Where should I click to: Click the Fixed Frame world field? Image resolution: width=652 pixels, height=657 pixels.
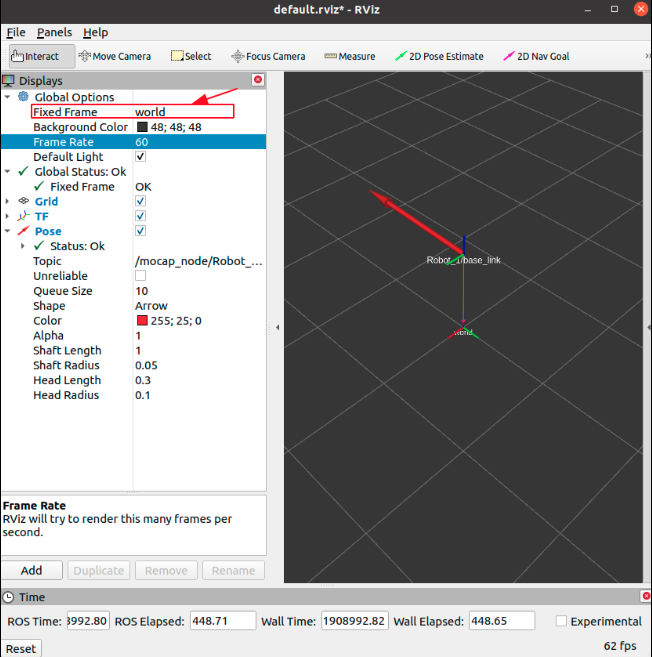pos(183,112)
